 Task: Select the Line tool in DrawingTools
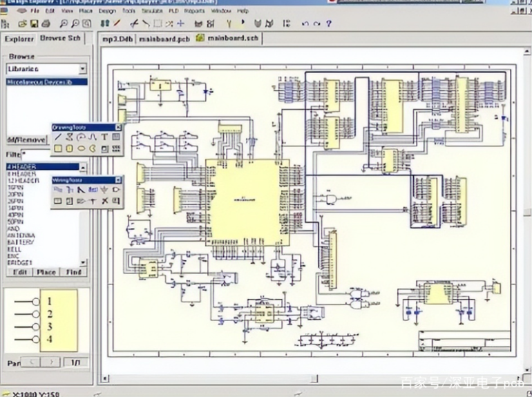58,137
